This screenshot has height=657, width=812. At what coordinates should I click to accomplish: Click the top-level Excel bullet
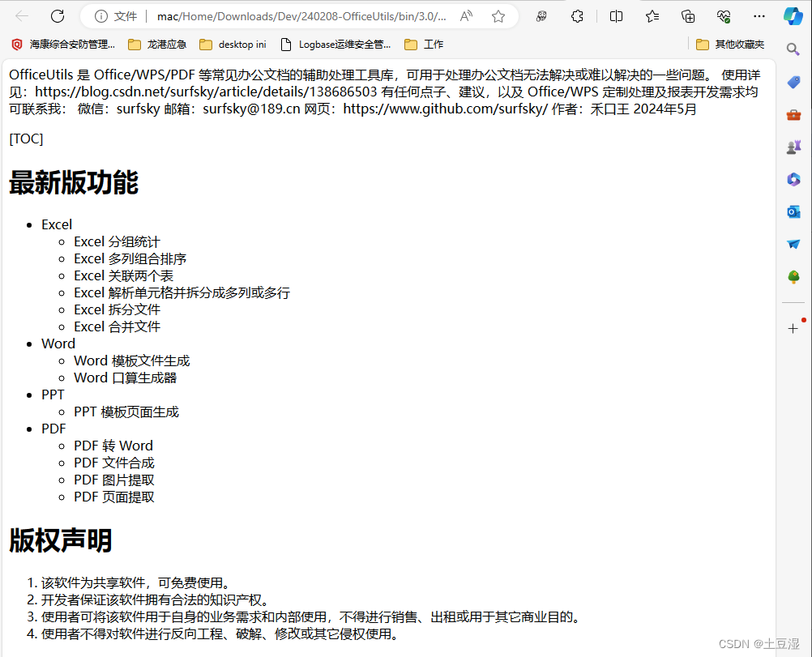click(x=57, y=224)
